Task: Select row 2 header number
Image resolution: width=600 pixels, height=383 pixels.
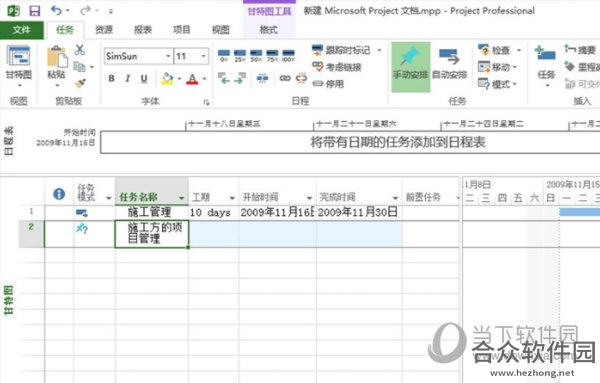Action: click(31, 234)
